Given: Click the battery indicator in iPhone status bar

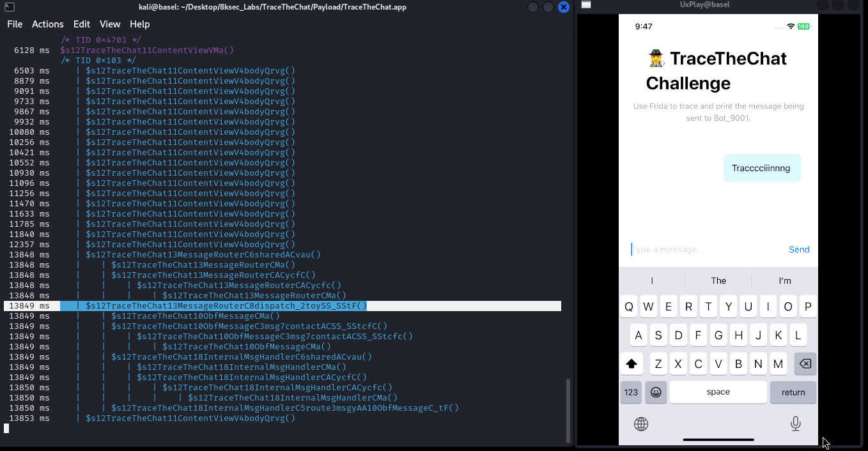Looking at the screenshot, I should pyautogui.click(x=804, y=26).
